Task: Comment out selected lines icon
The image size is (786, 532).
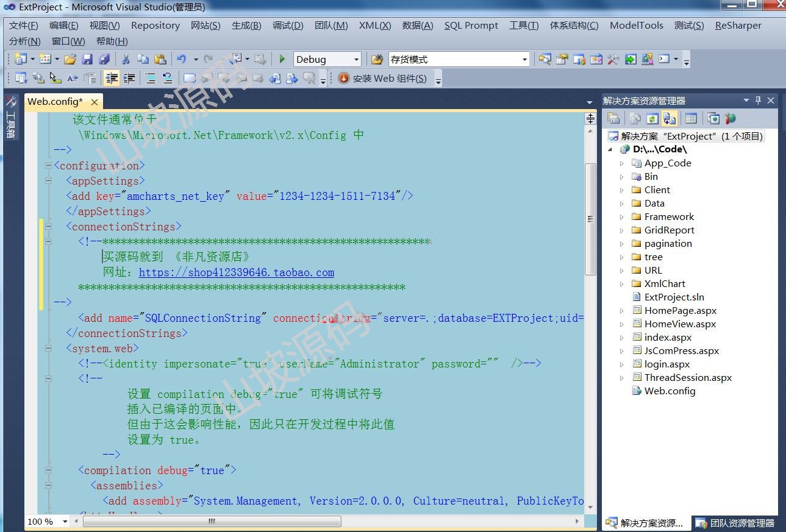Action: click(151, 78)
